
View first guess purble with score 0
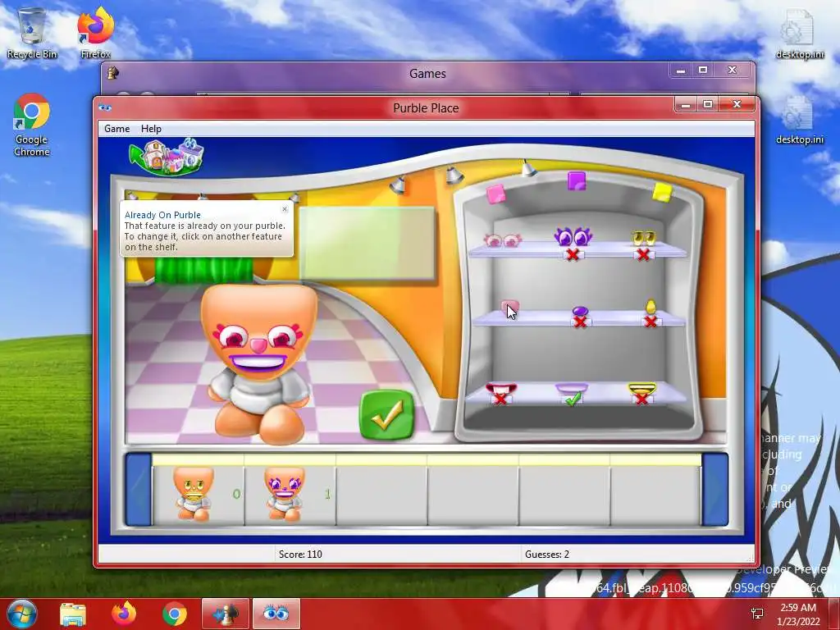click(x=199, y=493)
